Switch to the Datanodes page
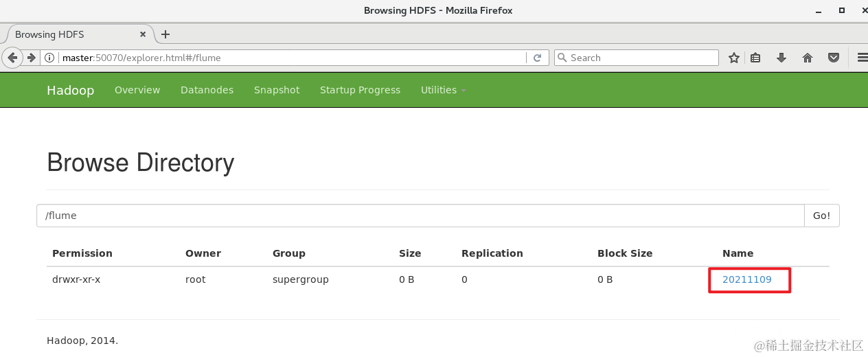868x357 pixels. pos(207,90)
